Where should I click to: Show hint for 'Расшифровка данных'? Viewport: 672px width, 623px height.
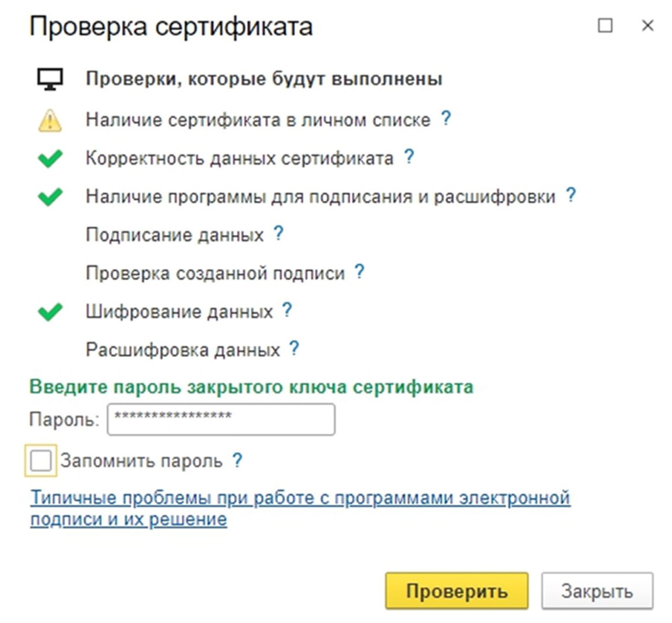294,348
